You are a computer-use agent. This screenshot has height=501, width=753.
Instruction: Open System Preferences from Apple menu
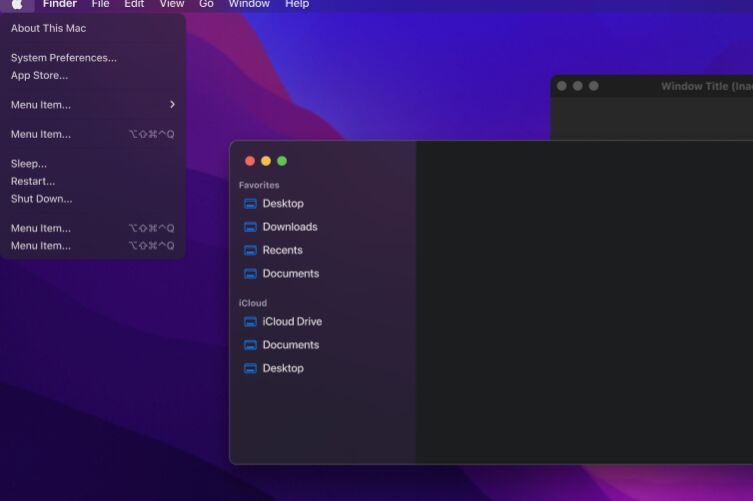[93, 58]
